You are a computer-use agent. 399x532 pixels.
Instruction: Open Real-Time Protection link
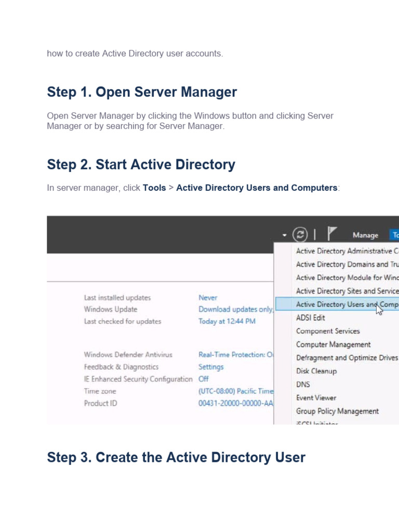236,354
